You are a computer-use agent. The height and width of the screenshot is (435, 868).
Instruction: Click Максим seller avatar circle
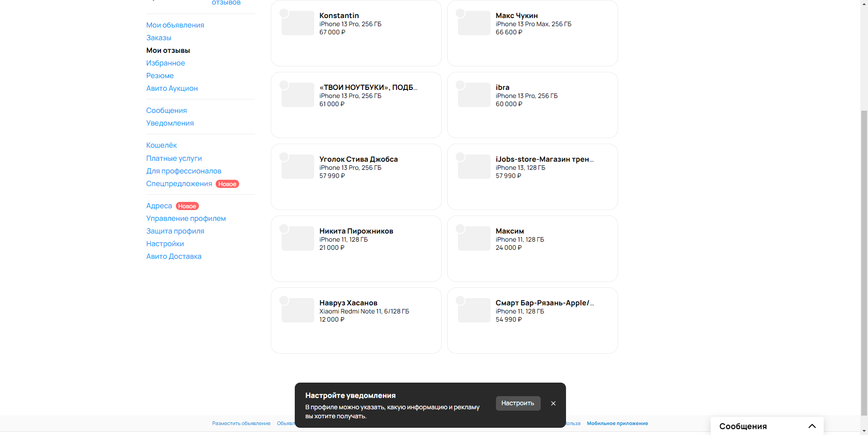(460, 229)
